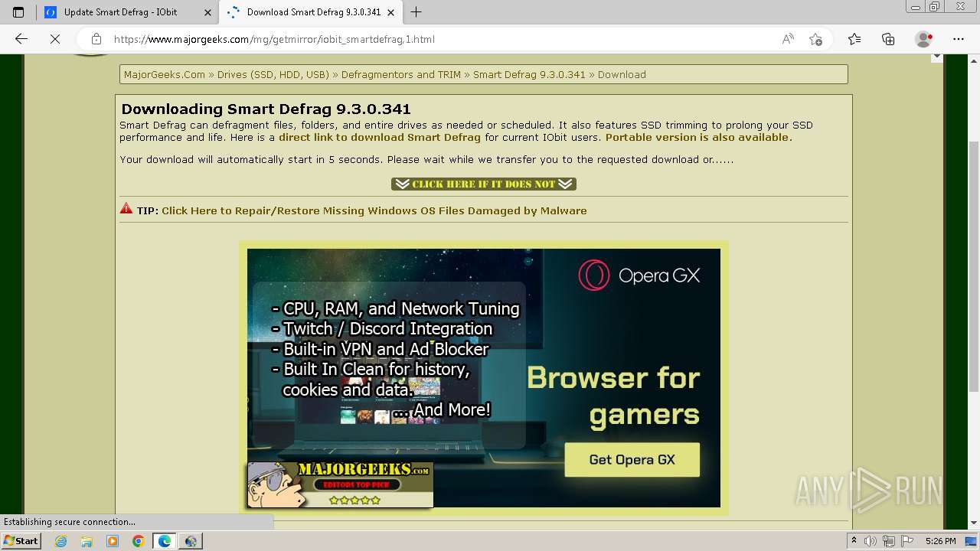Open the tab actions menu icon

coord(18,12)
